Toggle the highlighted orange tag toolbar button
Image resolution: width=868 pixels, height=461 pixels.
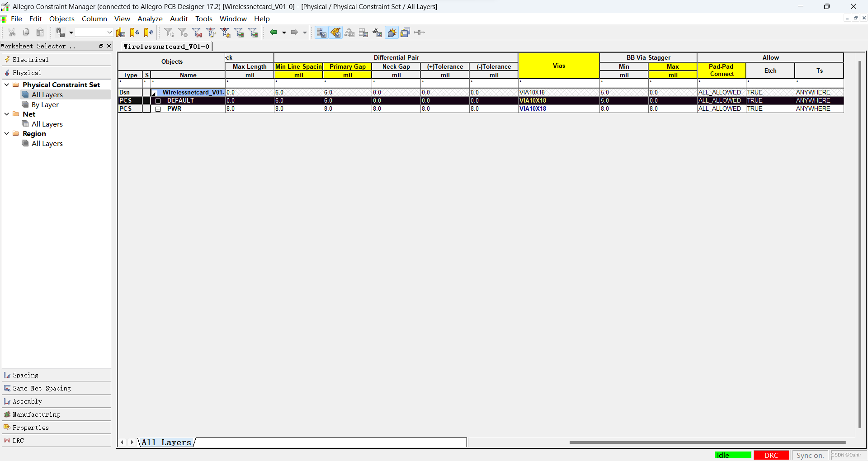pyautogui.click(x=335, y=32)
